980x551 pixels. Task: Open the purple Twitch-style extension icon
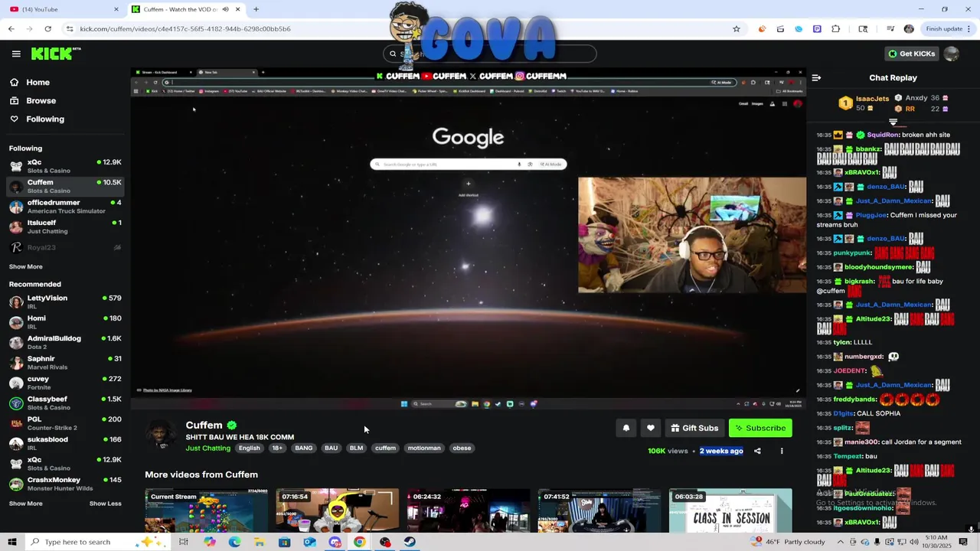[x=817, y=29]
